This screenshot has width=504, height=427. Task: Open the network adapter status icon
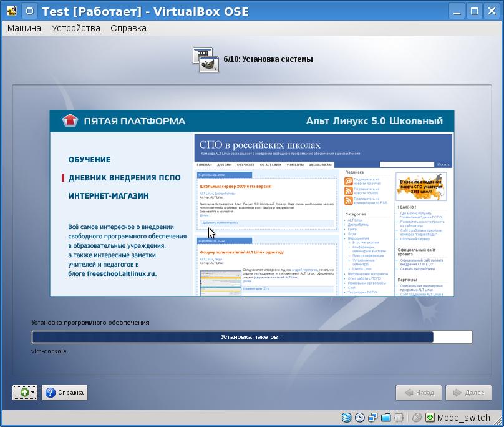(x=373, y=418)
